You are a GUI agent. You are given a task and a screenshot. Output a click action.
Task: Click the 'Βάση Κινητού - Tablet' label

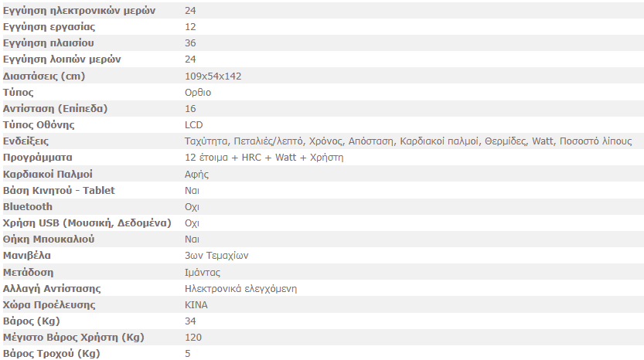59,191
